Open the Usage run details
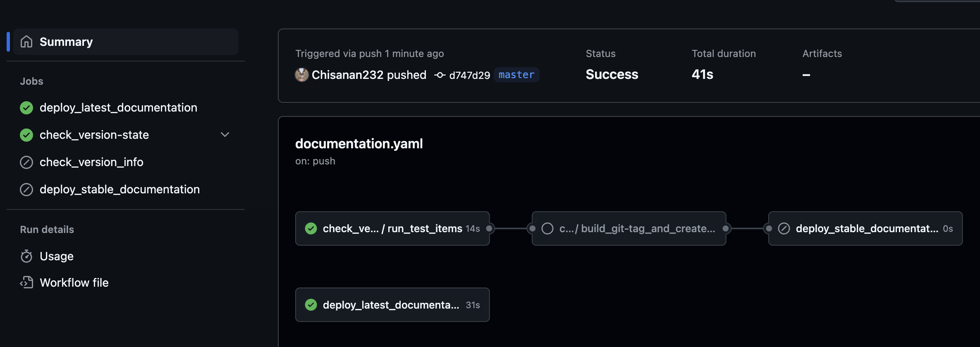The image size is (980, 347). point(57,256)
